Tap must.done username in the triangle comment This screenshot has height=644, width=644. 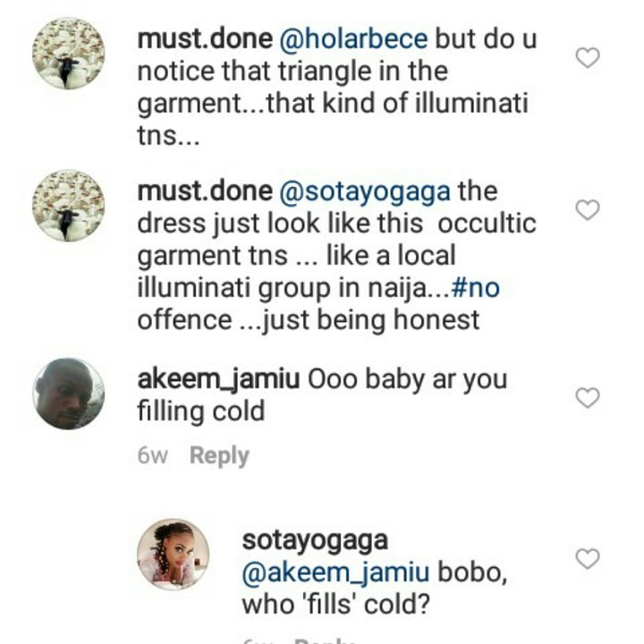click(x=205, y=39)
